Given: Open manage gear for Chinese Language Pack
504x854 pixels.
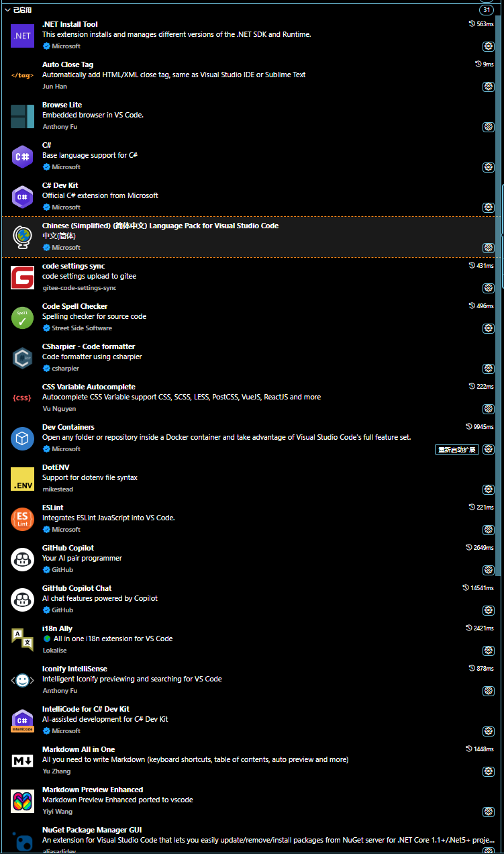Looking at the screenshot, I should pos(488,248).
